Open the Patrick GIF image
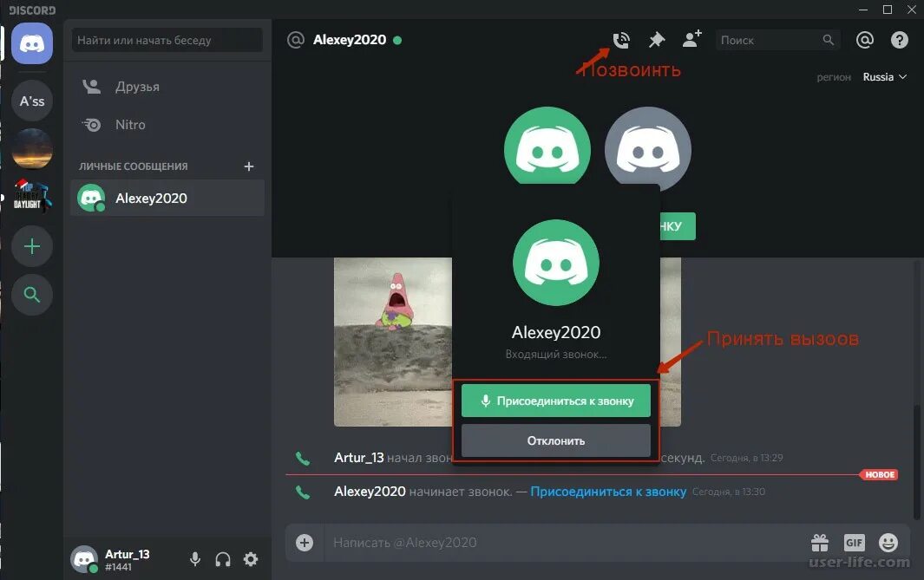924x580 pixels. coord(393,342)
